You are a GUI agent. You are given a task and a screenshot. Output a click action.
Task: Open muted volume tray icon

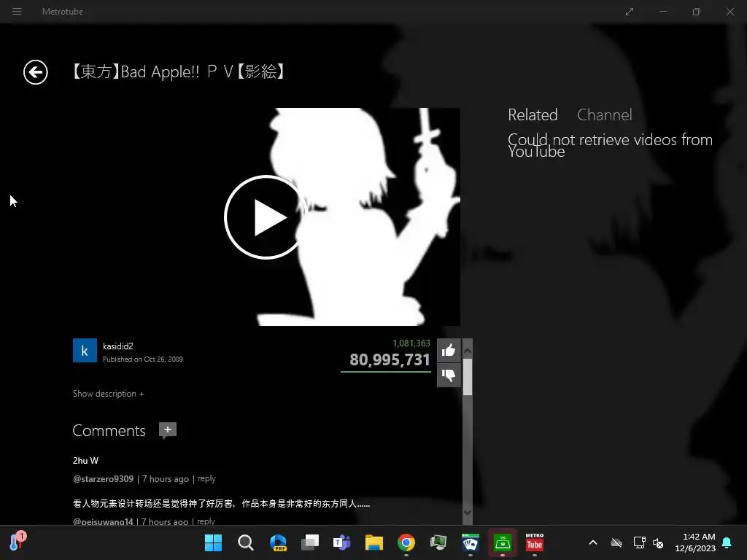click(x=658, y=542)
